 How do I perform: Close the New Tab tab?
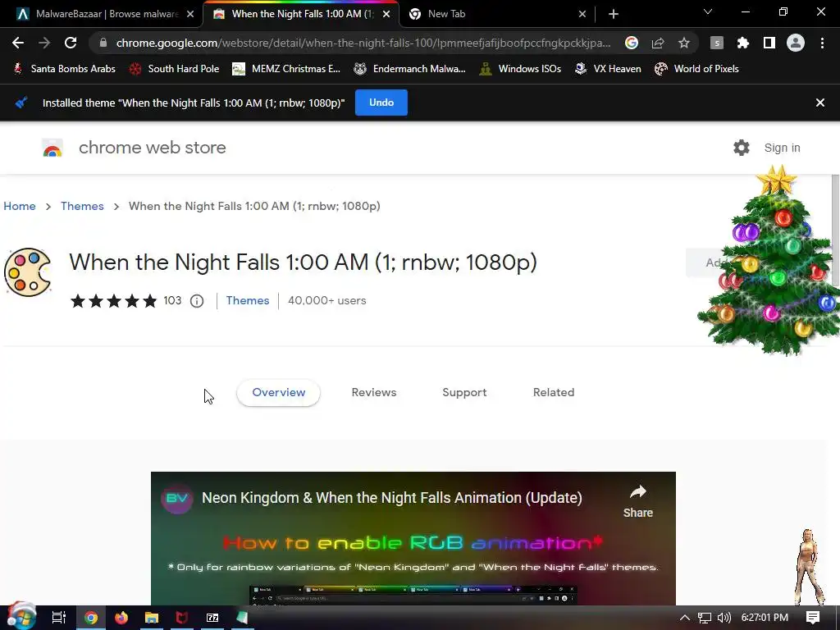click(582, 14)
